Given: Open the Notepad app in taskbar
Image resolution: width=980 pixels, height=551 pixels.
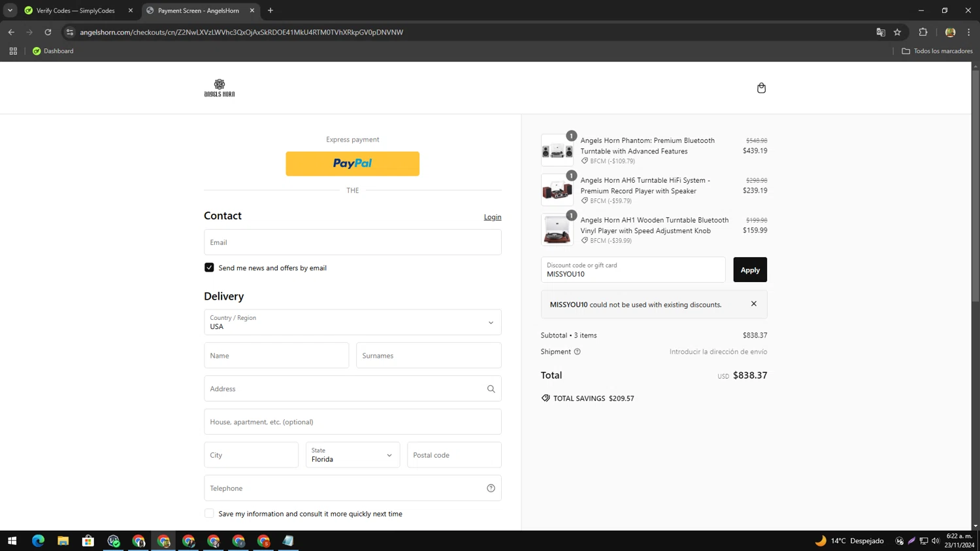Looking at the screenshot, I should coord(288,541).
